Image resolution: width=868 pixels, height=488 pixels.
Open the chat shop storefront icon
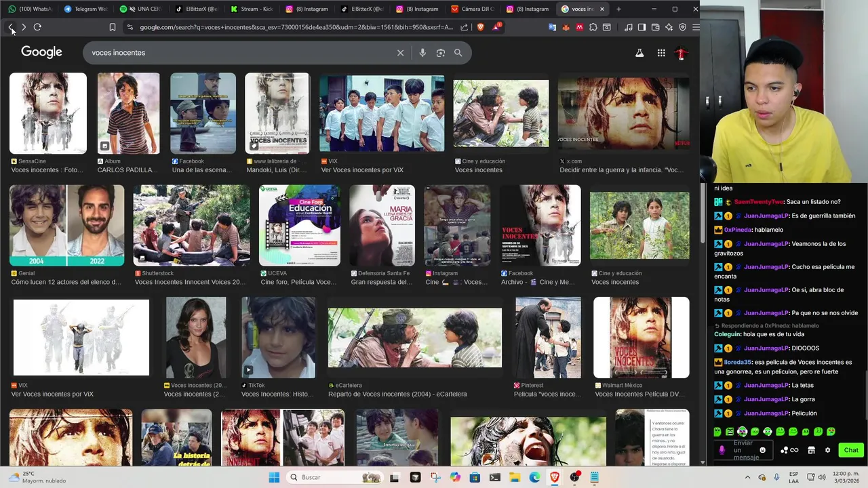pyautogui.click(x=811, y=450)
